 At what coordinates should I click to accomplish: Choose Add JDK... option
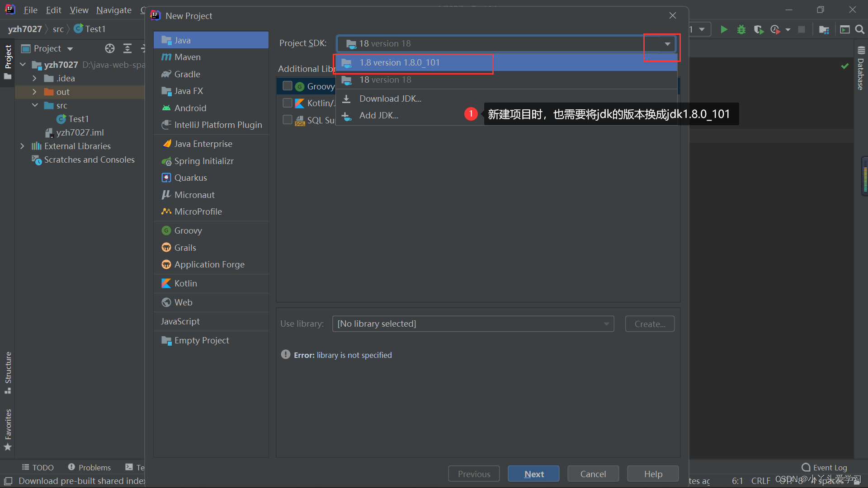point(506,115)
